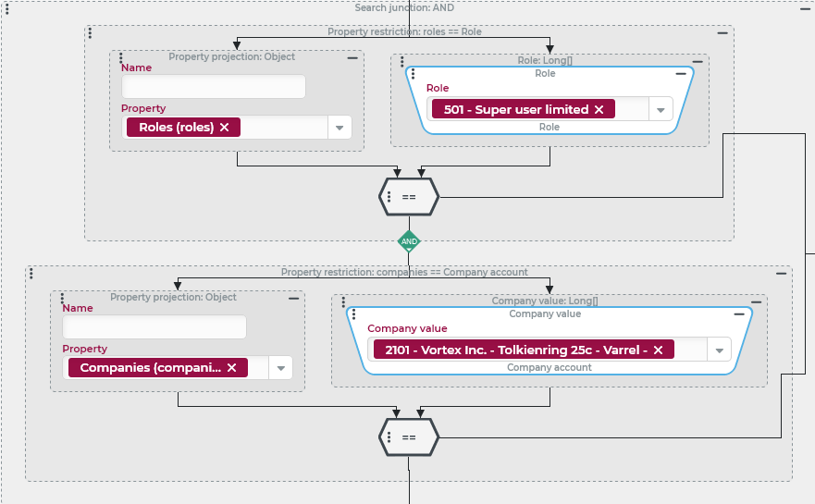Remove the 501 - Super user limited tag
This screenshot has width=815, height=504.
599,110
